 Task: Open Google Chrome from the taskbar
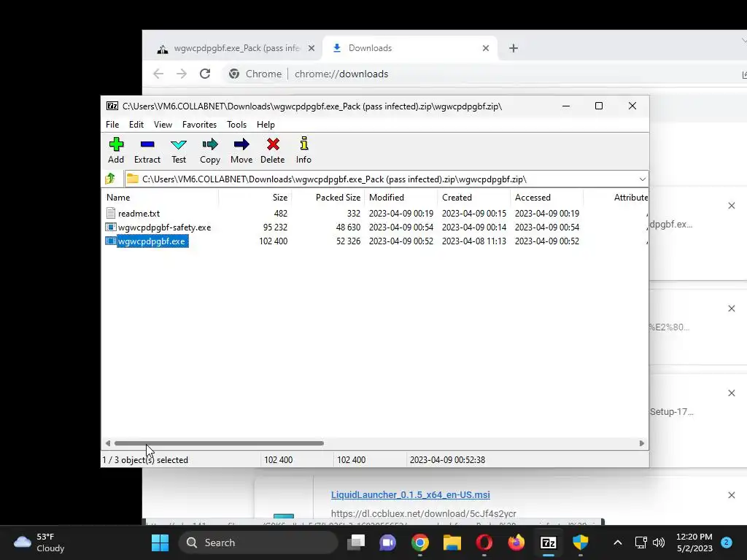point(419,542)
